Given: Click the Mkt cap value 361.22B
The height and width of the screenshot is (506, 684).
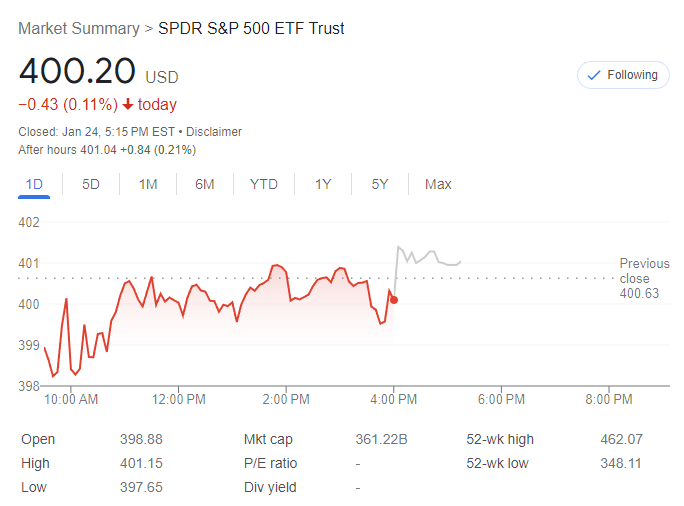Looking at the screenshot, I should click(381, 439).
